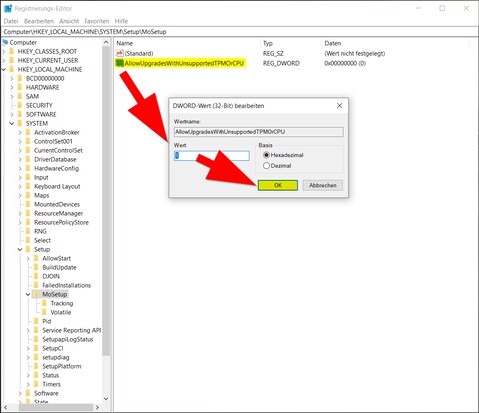This screenshot has height=413, width=479.
Task: Click the FailedInstallations folder icon
Action: click(36, 285)
